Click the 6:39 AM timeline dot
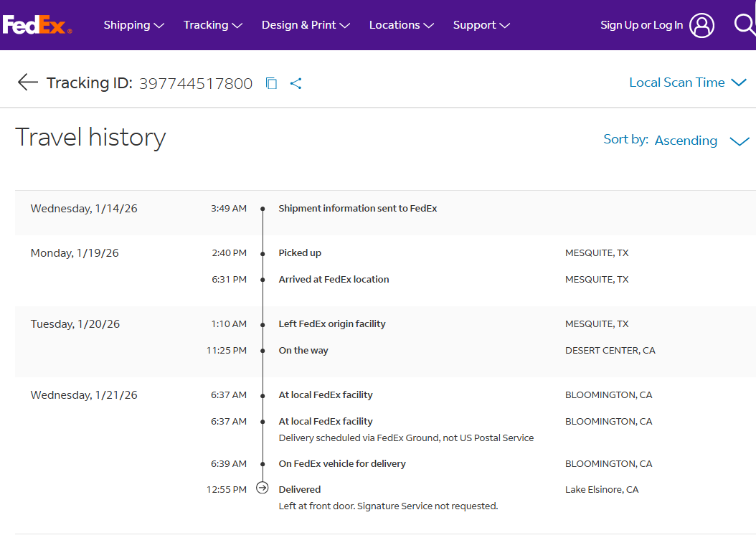The image size is (756, 553). coord(263,464)
